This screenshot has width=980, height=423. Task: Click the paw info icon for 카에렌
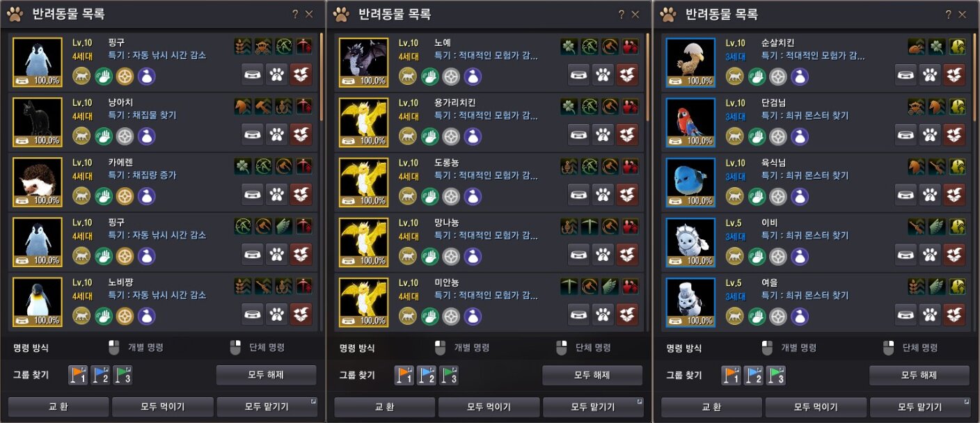point(277,194)
